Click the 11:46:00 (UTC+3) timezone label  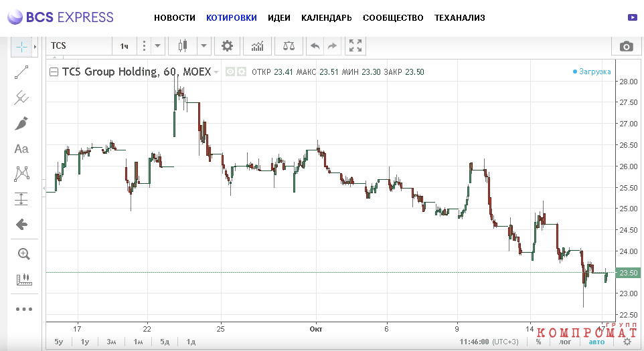[x=489, y=342]
